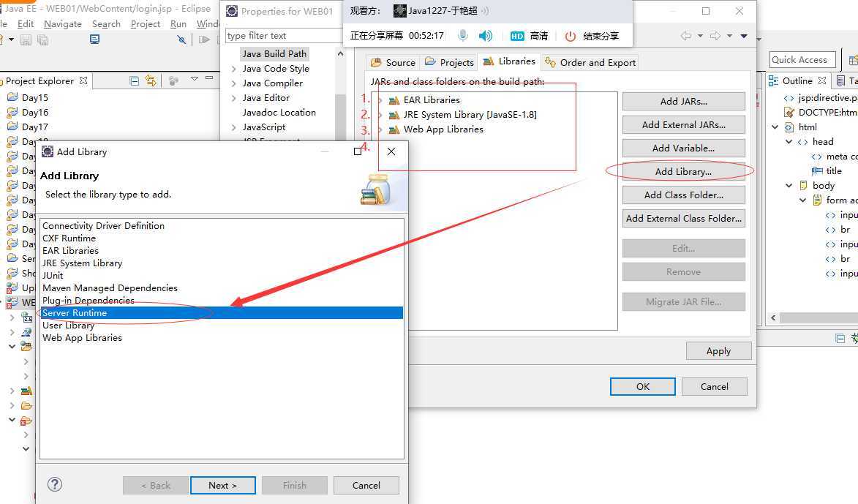Collapse all in Project Explorer toolbar
The height and width of the screenshot is (504, 858).
coord(134,81)
